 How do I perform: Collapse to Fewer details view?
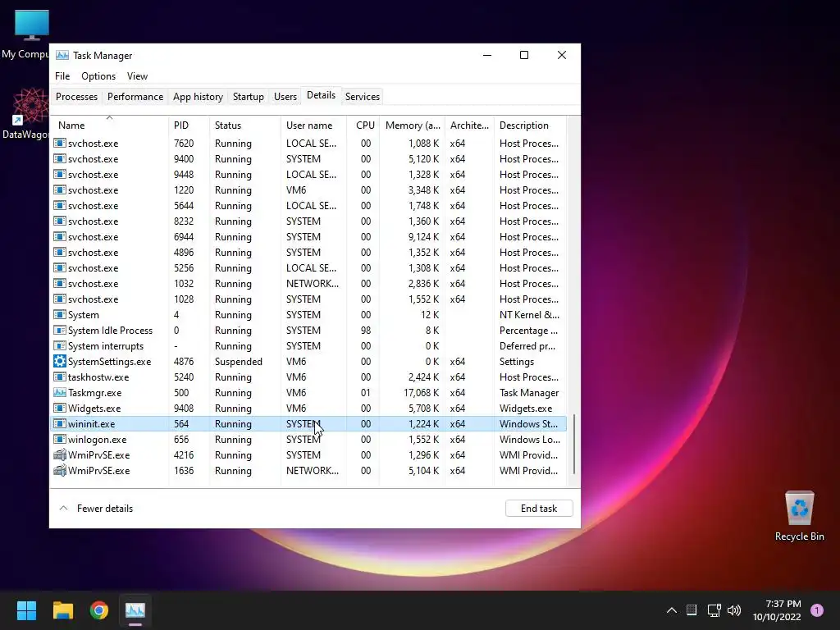[x=97, y=509]
